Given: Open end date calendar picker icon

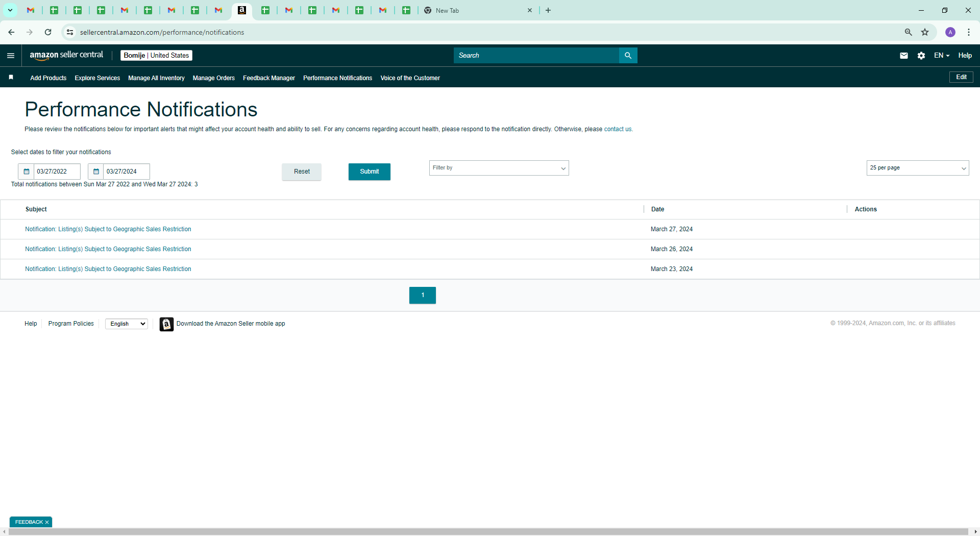Looking at the screenshot, I should pyautogui.click(x=96, y=172).
